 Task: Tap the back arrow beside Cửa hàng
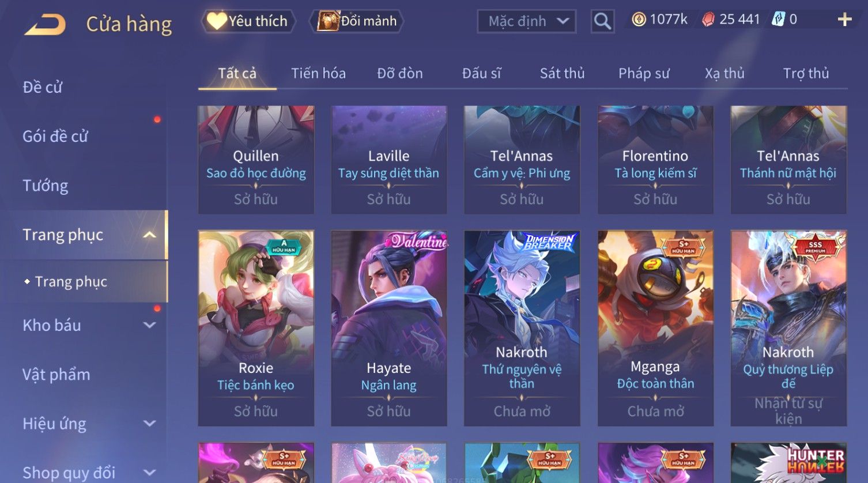pyautogui.click(x=46, y=25)
